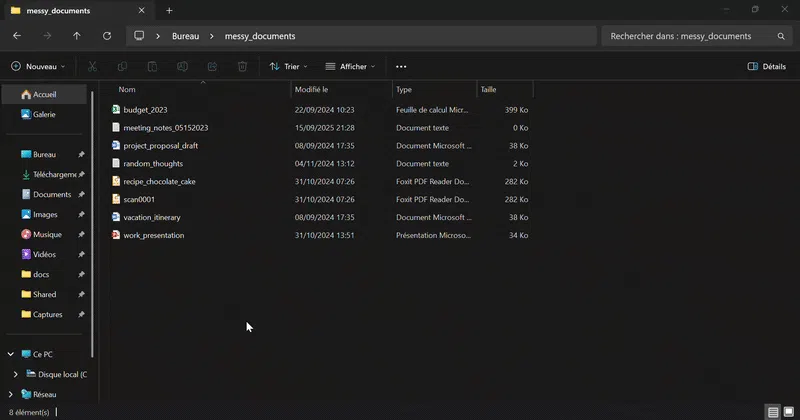This screenshot has height=420, width=800.
Task: Open a new tab with plus button
Action: tap(169, 10)
